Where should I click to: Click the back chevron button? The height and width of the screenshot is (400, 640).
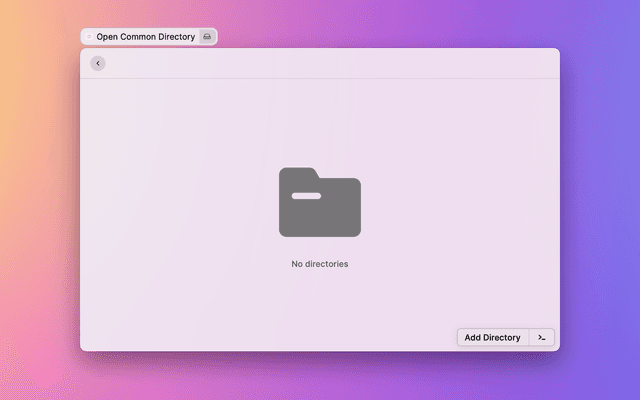(97, 63)
